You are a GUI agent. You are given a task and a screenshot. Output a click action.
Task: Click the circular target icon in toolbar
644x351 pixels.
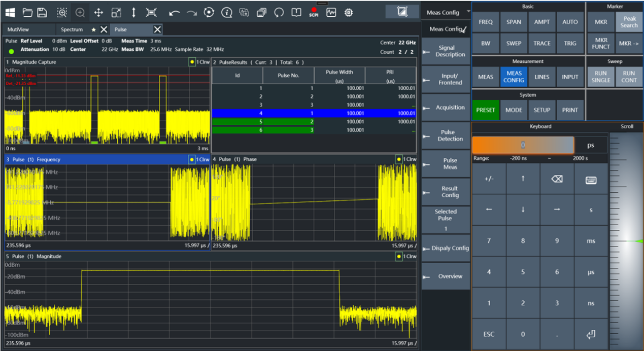click(209, 12)
